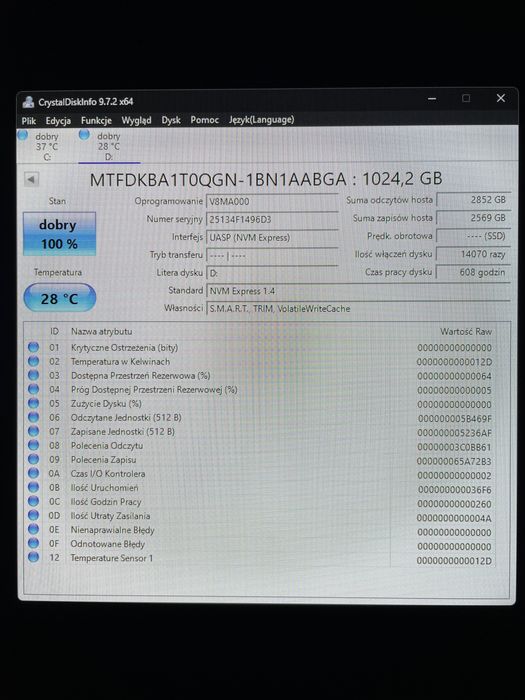525x700 pixels.
Task: Select the Temperature Sensor 1 attribute name
Action: (x=112, y=558)
